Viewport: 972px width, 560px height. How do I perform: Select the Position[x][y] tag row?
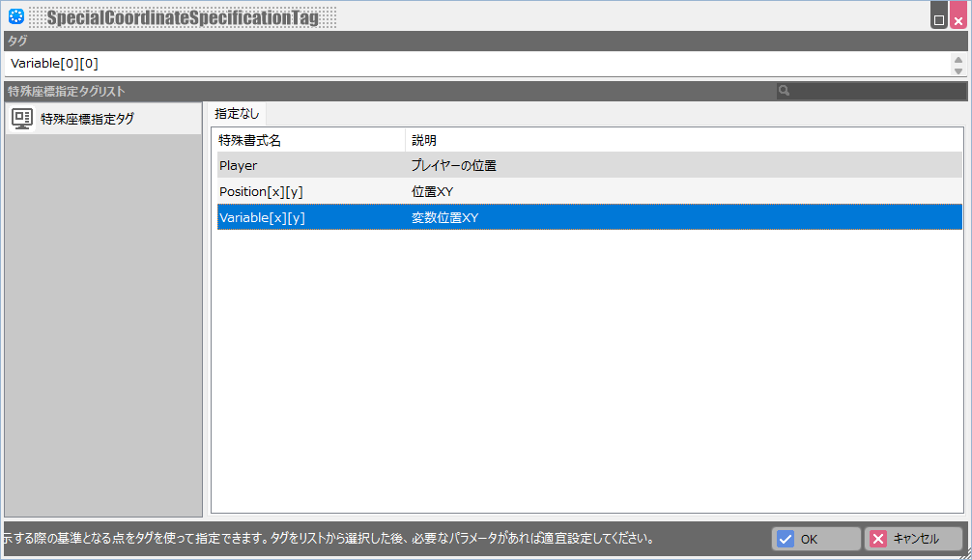(x=309, y=191)
